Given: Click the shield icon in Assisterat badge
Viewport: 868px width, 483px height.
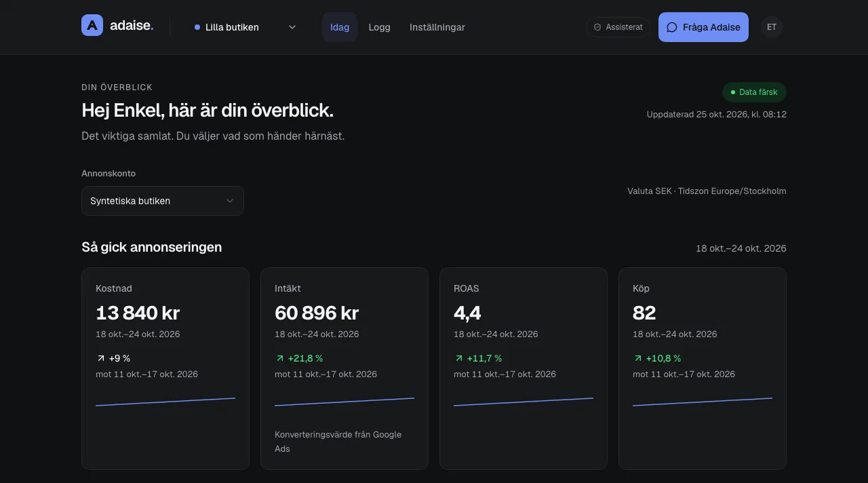Looking at the screenshot, I should tap(597, 27).
